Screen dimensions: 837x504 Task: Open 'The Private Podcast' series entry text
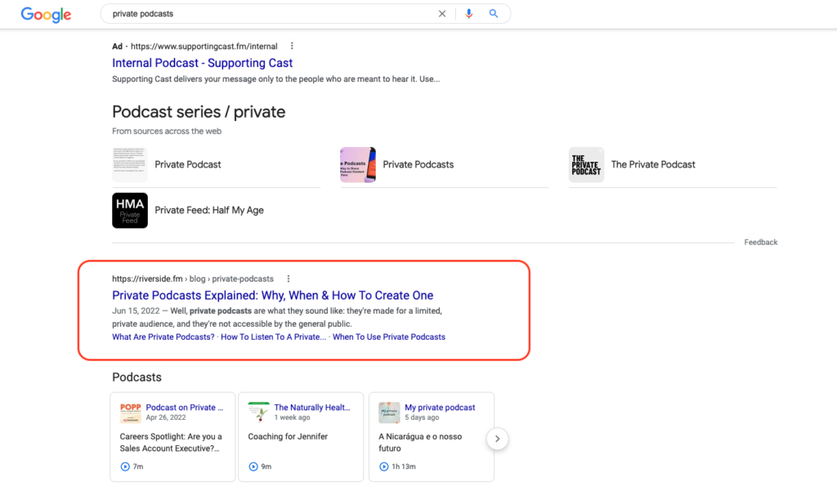tap(653, 165)
